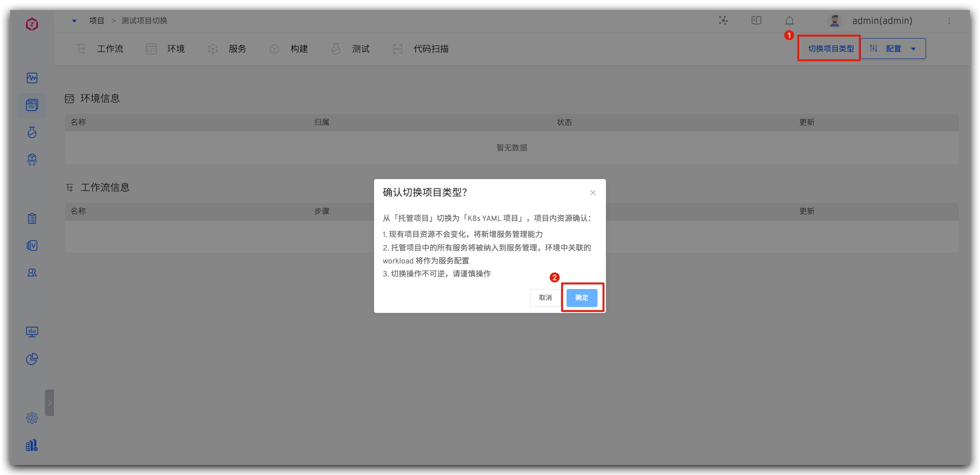Click the notification bell icon

click(789, 20)
